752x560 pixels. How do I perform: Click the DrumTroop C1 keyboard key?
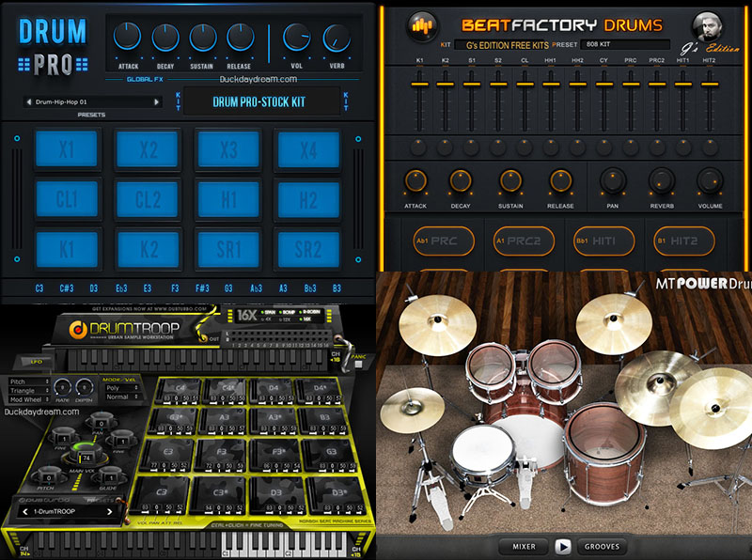click(x=226, y=545)
